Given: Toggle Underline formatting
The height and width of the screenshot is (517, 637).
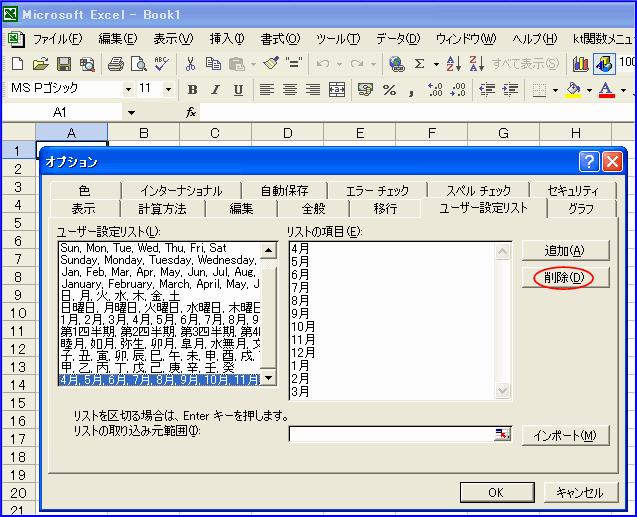Looking at the screenshot, I should (238, 90).
